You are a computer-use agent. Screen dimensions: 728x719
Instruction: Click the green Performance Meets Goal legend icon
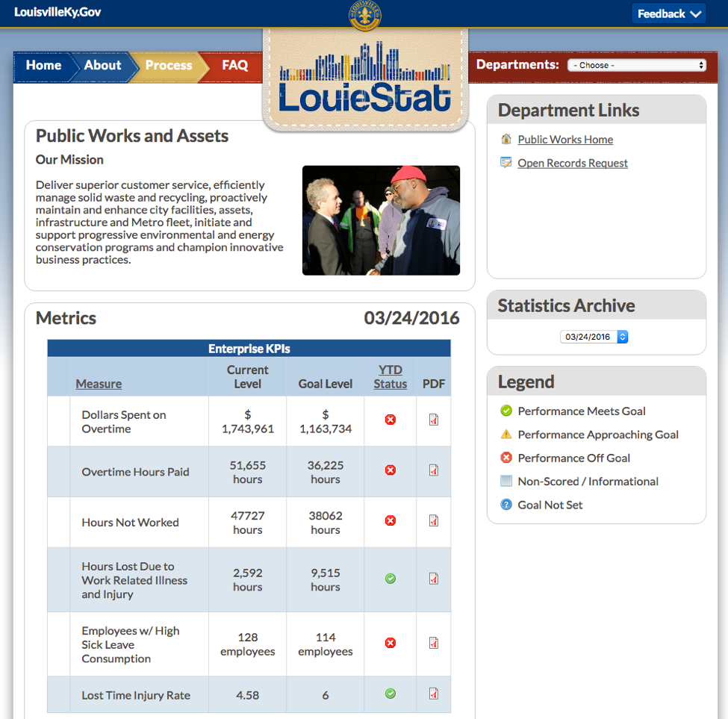coord(506,411)
